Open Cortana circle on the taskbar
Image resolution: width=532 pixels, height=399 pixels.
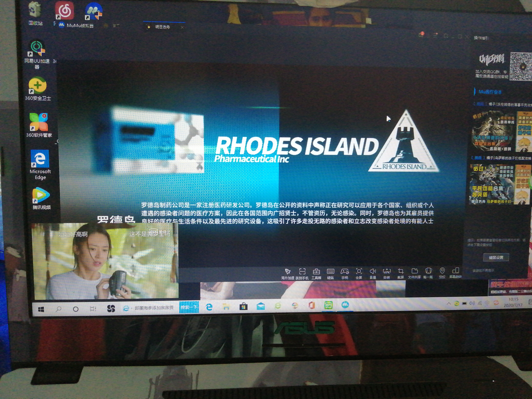76,309
